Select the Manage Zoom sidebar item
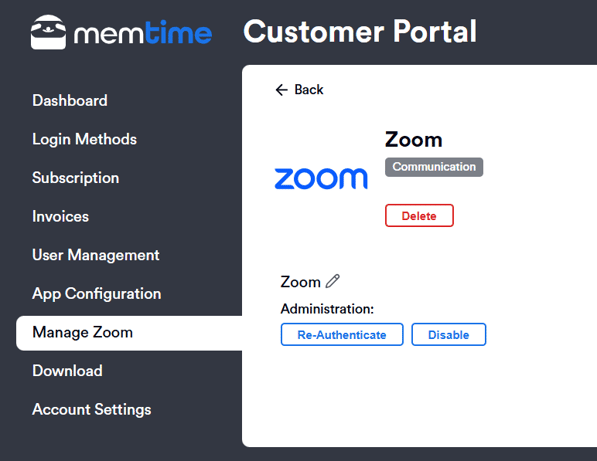The height and width of the screenshot is (461, 597). click(129, 333)
